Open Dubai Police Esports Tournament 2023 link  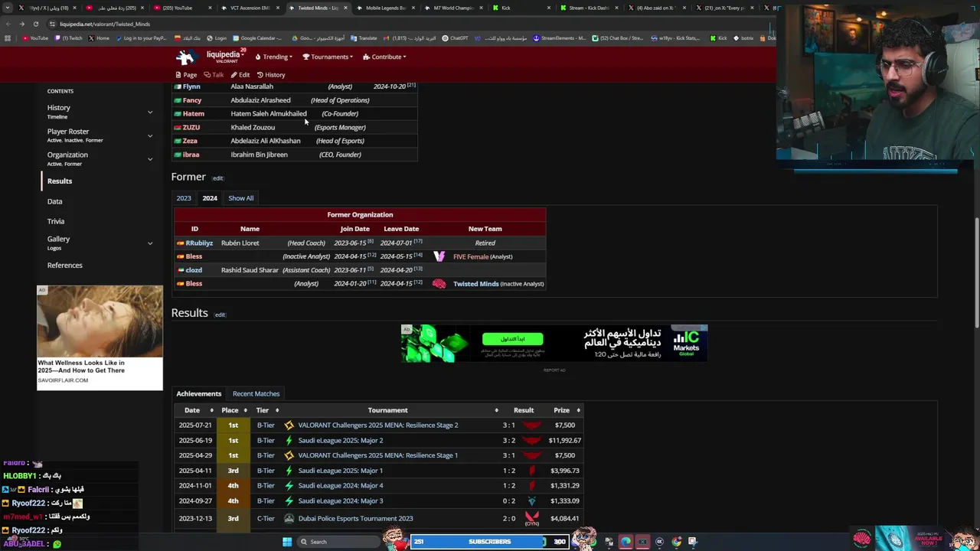click(355, 519)
